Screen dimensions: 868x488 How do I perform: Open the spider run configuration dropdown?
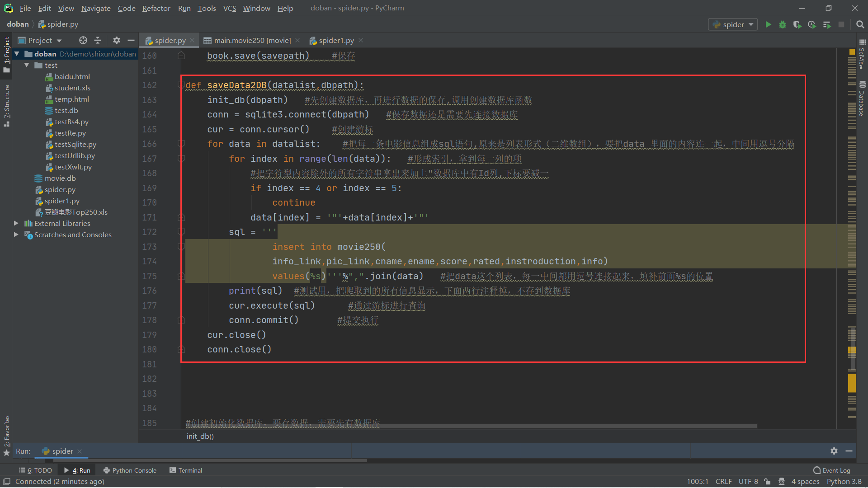pyautogui.click(x=750, y=24)
